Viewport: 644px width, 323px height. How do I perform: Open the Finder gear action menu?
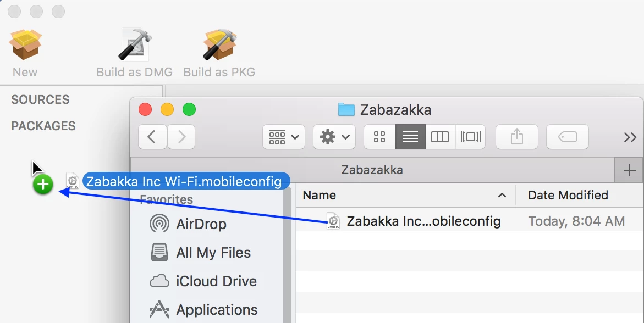point(334,137)
